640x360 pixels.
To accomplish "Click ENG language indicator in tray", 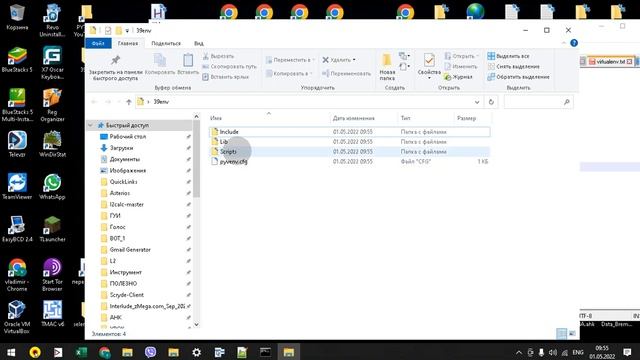I will point(578,352).
